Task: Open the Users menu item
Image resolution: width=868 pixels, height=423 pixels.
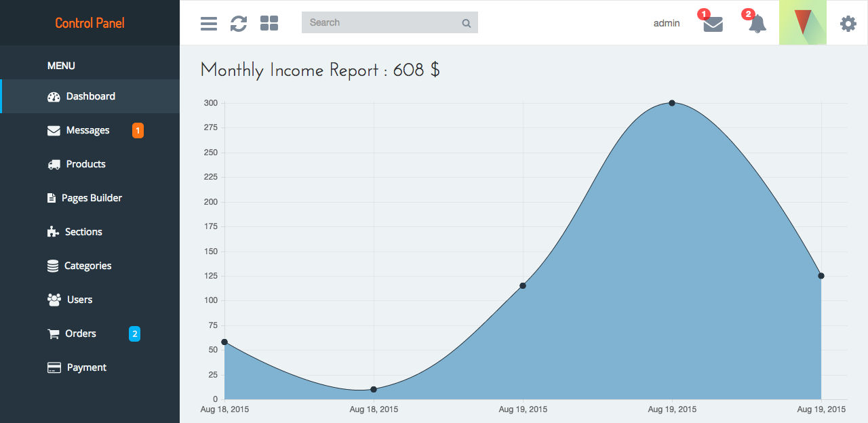Action: point(79,300)
